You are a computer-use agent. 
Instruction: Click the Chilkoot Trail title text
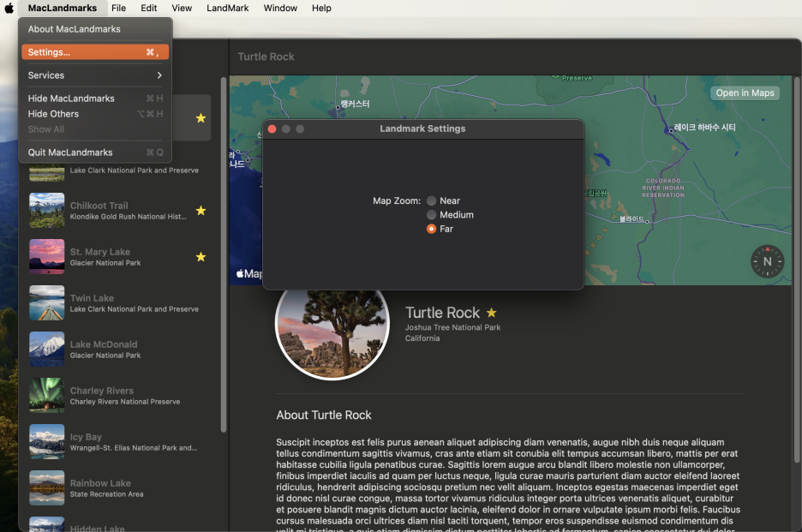click(99, 206)
